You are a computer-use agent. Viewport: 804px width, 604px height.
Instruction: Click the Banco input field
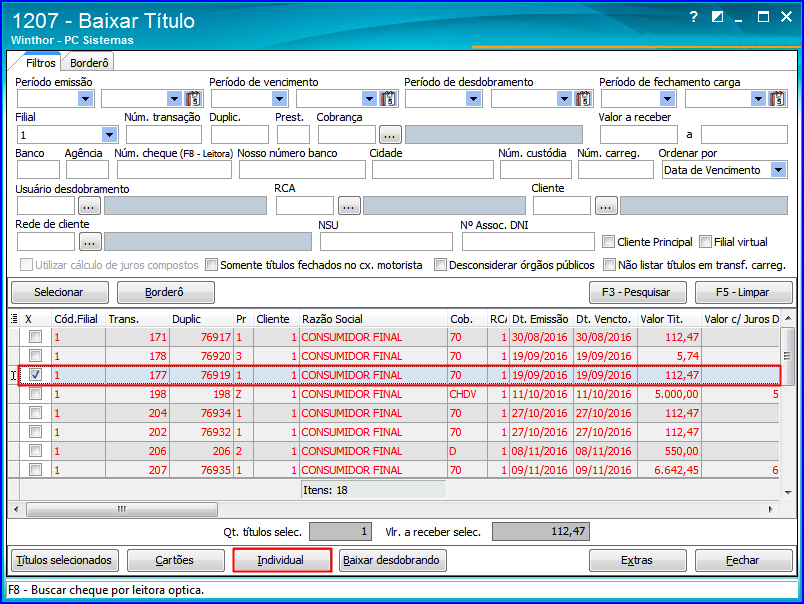pyautogui.click(x=38, y=170)
